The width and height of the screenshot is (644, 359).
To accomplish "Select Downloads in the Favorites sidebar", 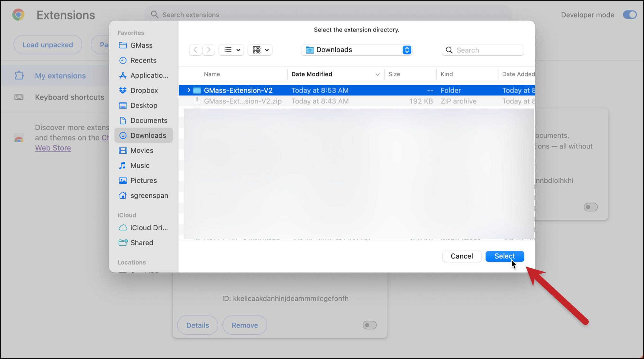I will pyautogui.click(x=144, y=136).
